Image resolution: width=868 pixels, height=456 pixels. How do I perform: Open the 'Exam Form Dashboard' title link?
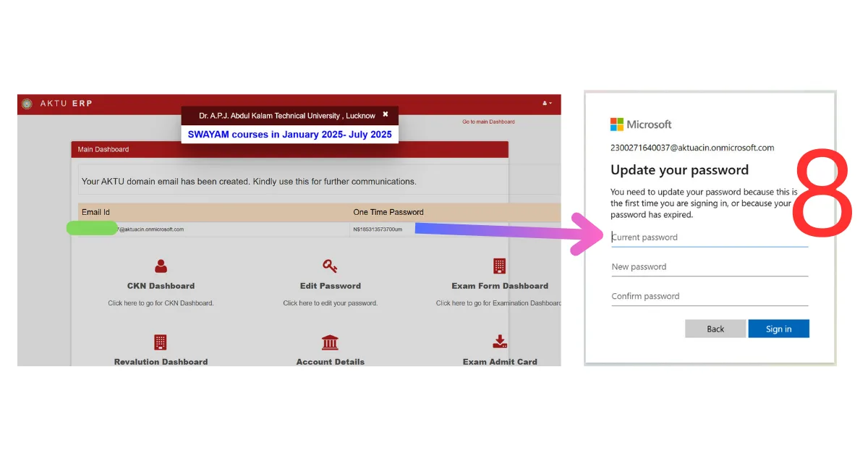[500, 286]
